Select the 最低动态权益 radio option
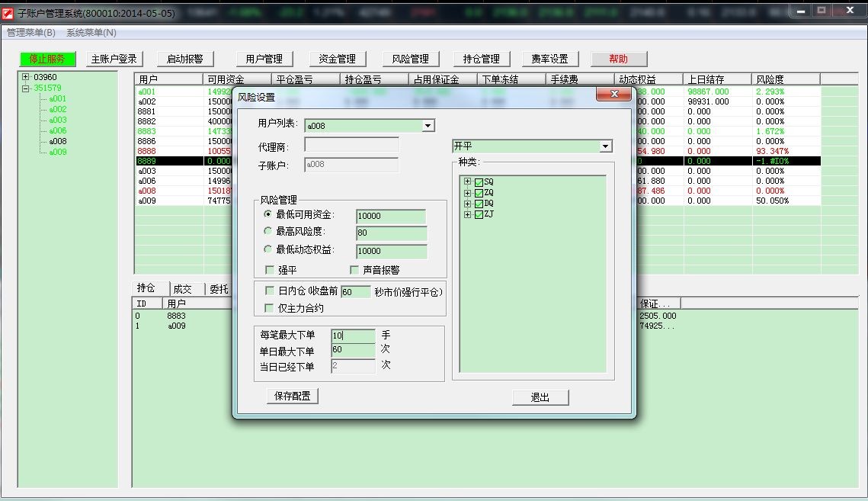 click(x=267, y=249)
